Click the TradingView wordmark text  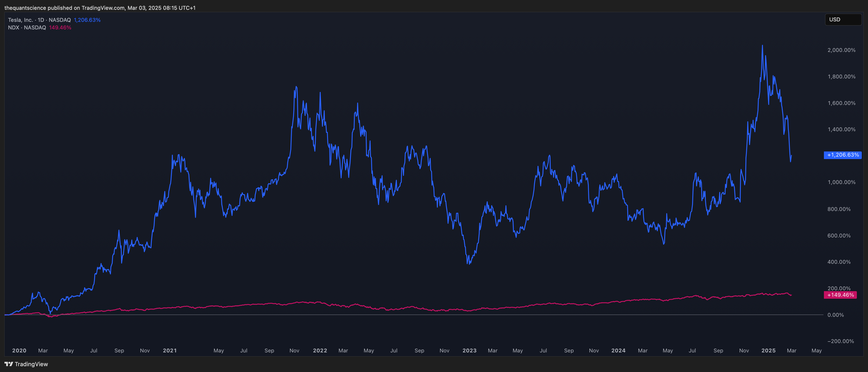(31, 364)
